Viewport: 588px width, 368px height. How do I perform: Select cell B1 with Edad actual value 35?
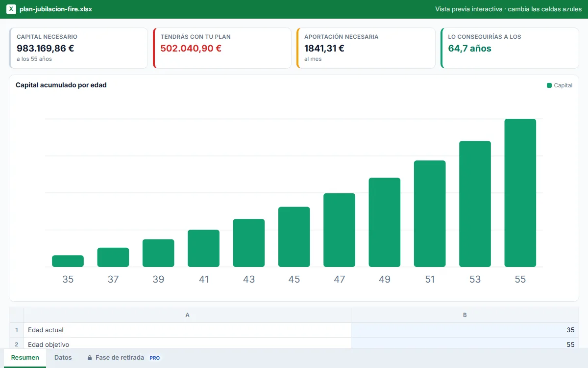[x=465, y=330]
